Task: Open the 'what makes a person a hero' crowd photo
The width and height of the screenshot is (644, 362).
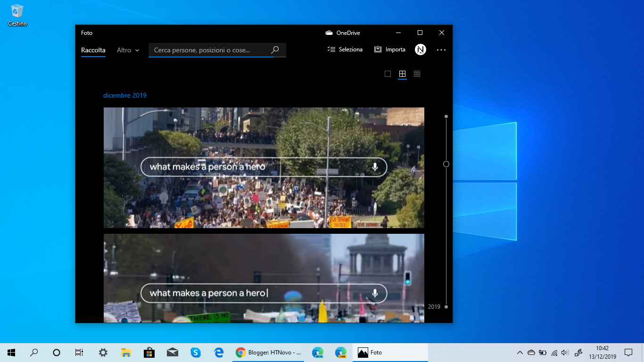Action: point(264,168)
